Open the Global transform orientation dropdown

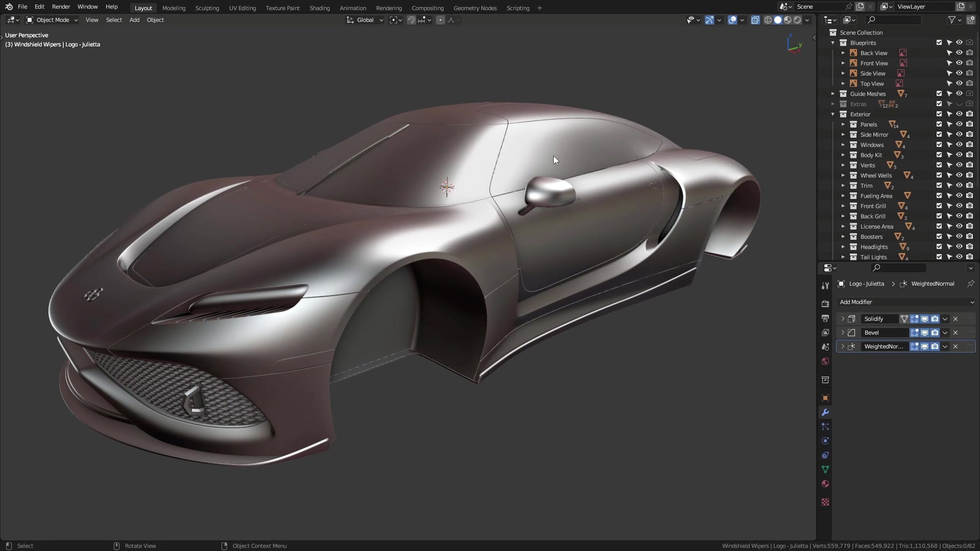pyautogui.click(x=365, y=20)
